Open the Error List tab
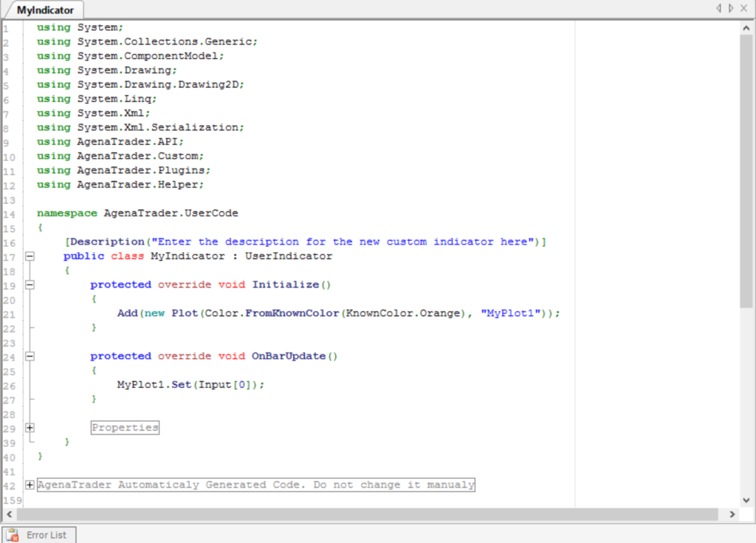This screenshot has width=756, height=543. pos(38,535)
